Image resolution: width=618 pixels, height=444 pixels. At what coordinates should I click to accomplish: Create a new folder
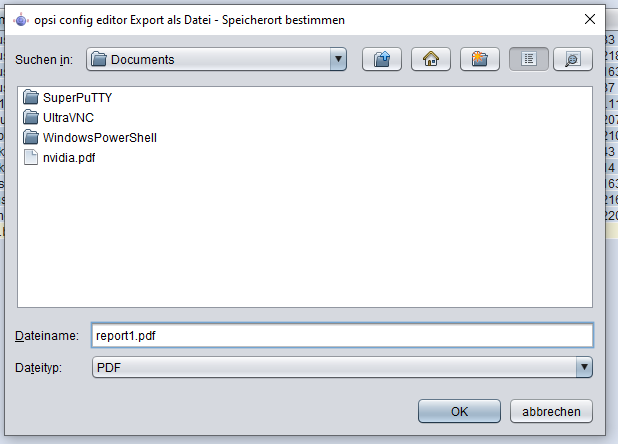(x=479, y=59)
